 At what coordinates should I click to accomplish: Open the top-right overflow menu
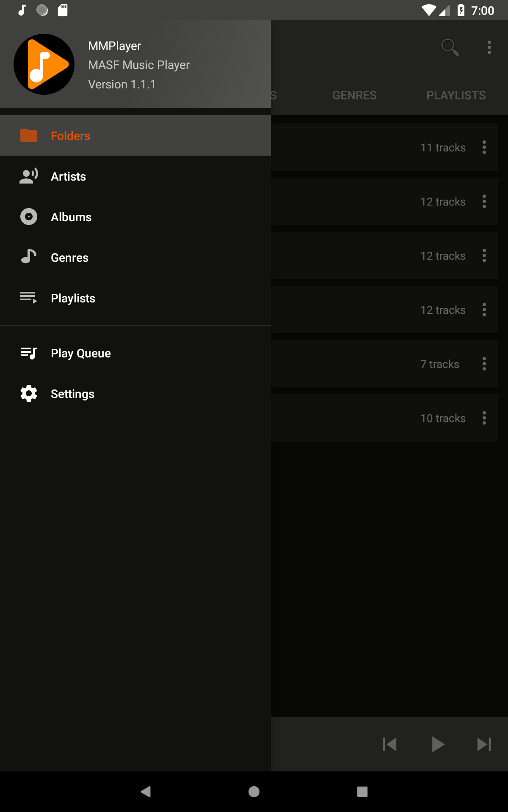pos(489,47)
